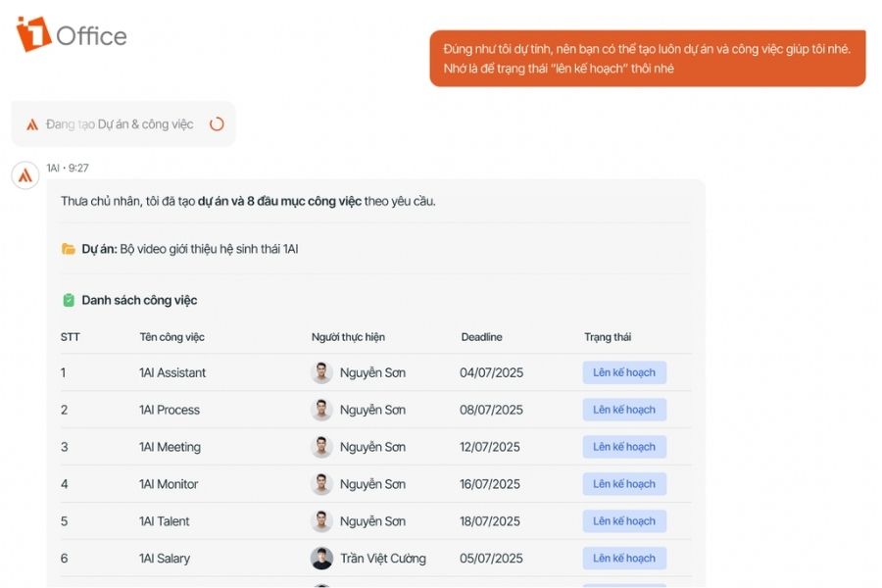Image resolution: width=882 pixels, height=588 pixels.
Task: Open Trần Việt Cường avatar in 1AI Salary row
Action: [321, 559]
